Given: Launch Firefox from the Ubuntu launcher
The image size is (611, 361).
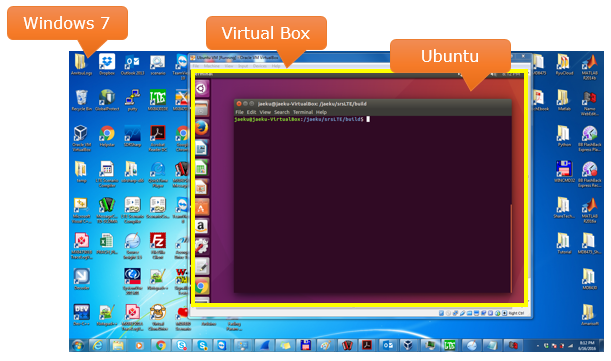Looking at the screenshot, I should 201,128.
